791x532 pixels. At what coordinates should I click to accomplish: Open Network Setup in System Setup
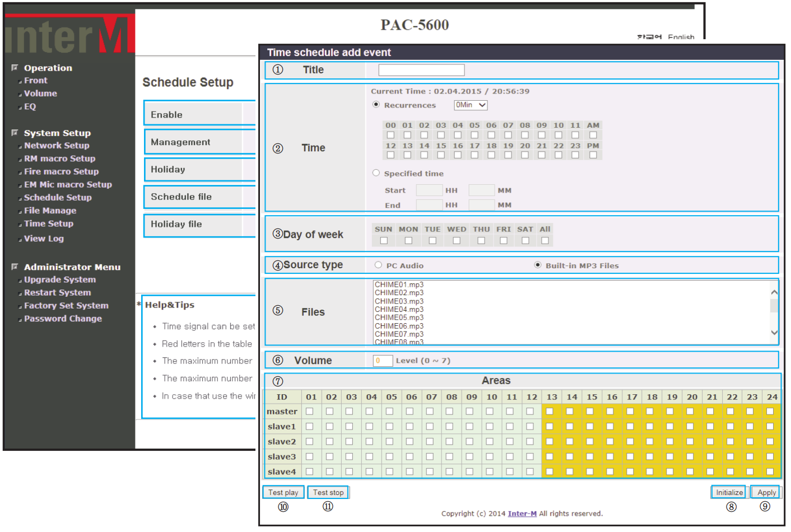point(57,146)
